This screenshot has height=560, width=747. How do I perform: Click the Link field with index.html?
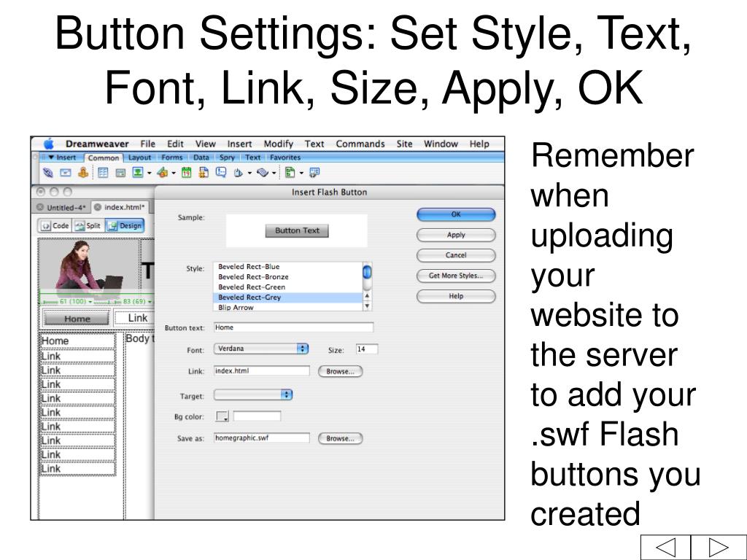pos(262,371)
